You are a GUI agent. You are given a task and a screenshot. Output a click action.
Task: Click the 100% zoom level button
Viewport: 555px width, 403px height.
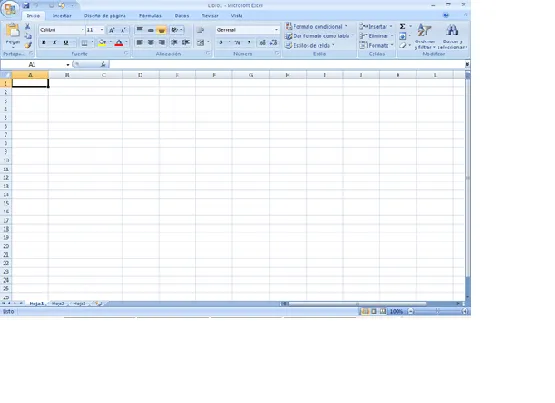tap(396, 311)
